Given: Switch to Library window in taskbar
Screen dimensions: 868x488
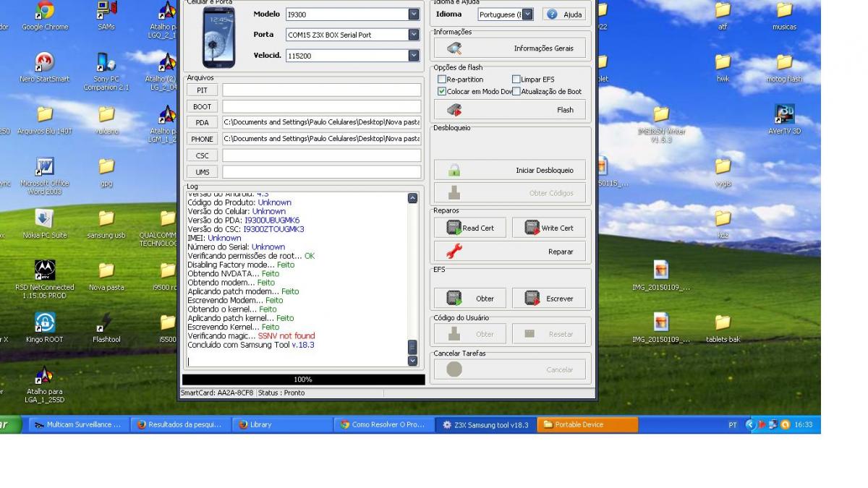Looking at the screenshot, I should pyautogui.click(x=282, y=425).
